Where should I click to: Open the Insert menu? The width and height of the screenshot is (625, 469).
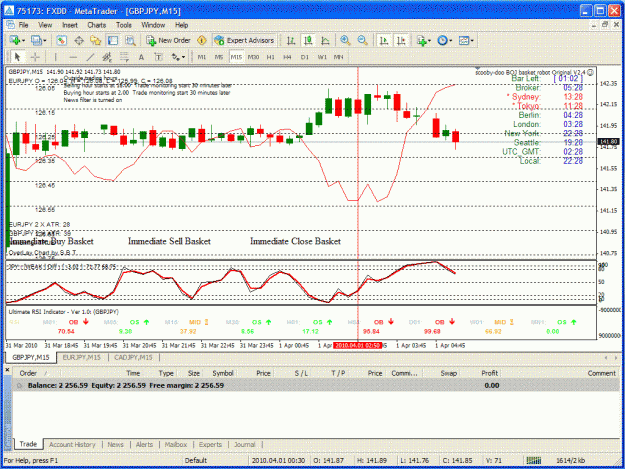point(70,25)
